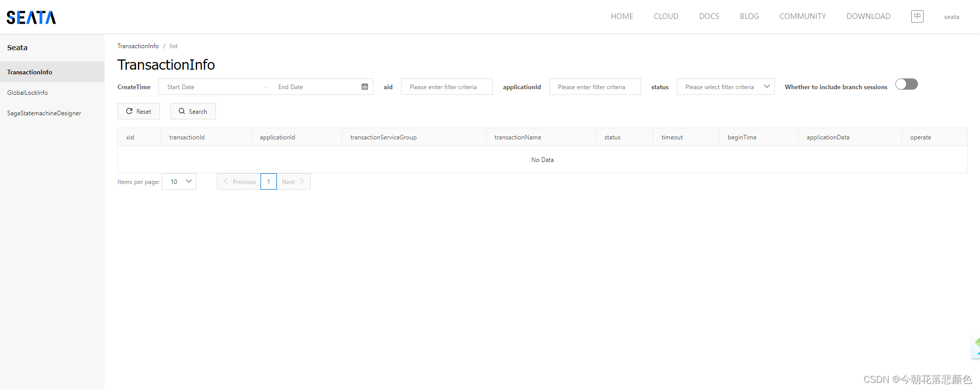Open the BLOG menu item

(x=749, y=16)
